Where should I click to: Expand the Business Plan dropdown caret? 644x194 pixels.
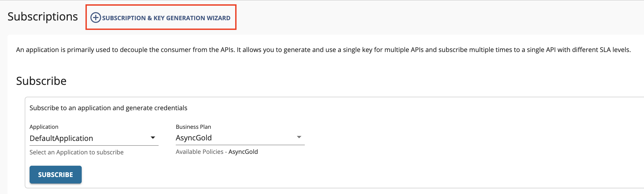click(x=299, y=137)
